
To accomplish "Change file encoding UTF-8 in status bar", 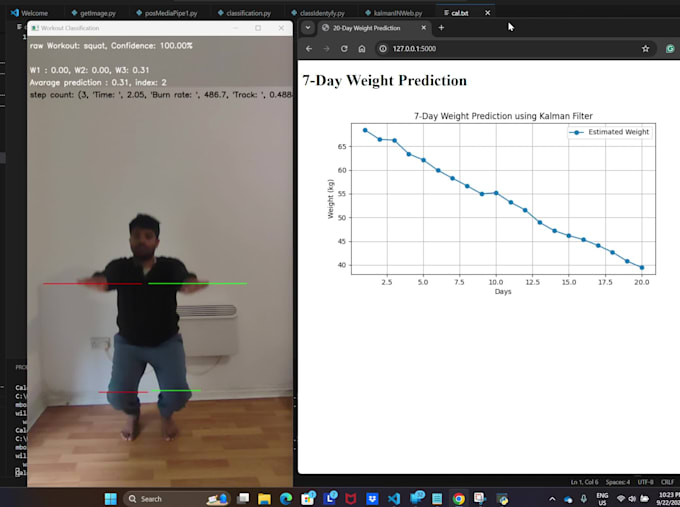I will pyautogui.click(x=645, y=482).
